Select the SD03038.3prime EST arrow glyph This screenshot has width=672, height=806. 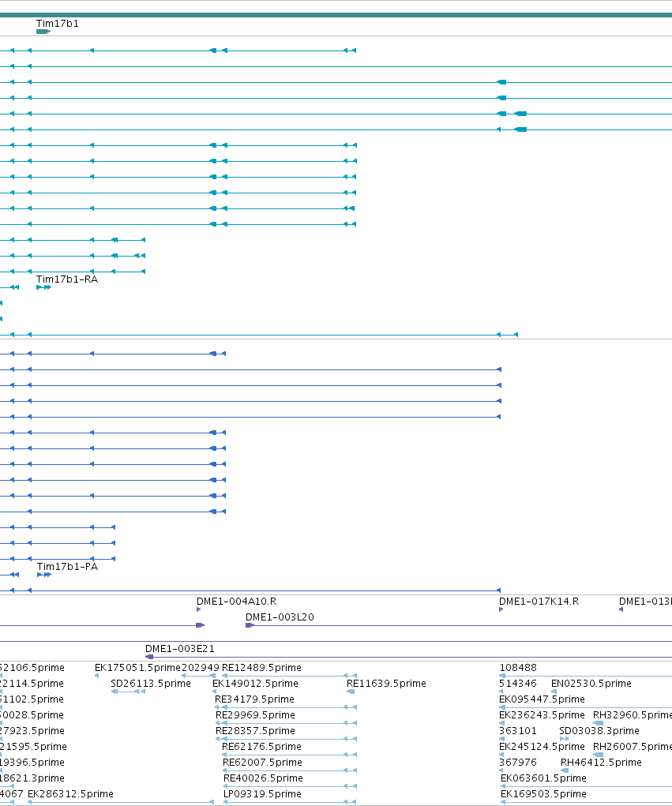565,739
